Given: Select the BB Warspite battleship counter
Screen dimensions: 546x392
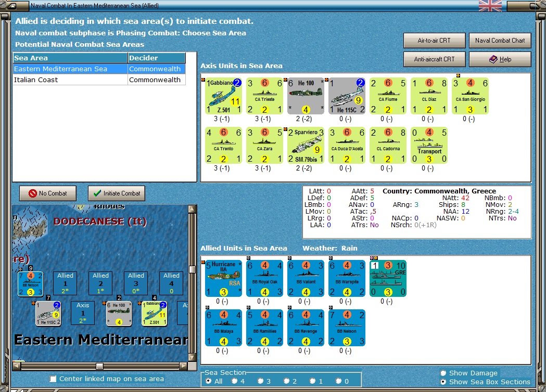Looking at the screenshot, I should pos(347,279).
